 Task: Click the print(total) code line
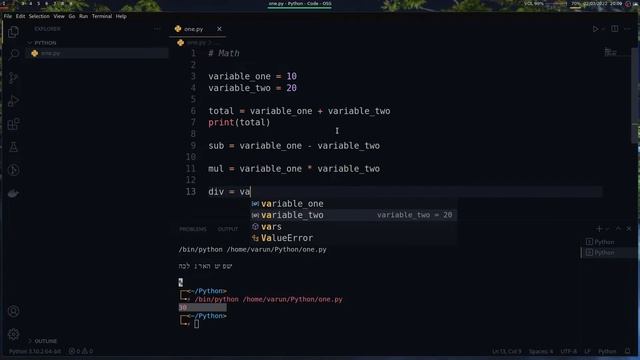(239, 122)
